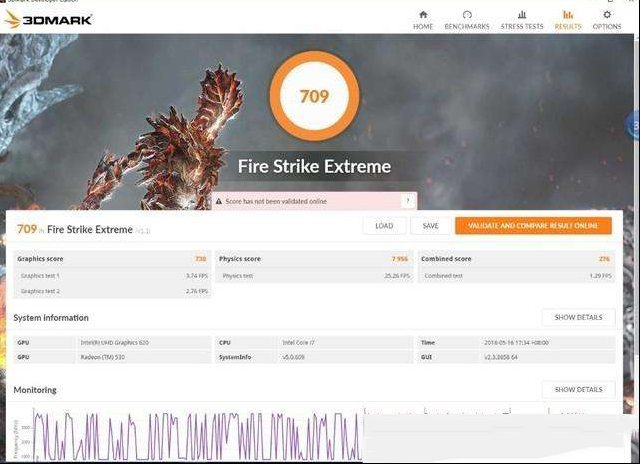Click the SAVE button

click(431, 226)
